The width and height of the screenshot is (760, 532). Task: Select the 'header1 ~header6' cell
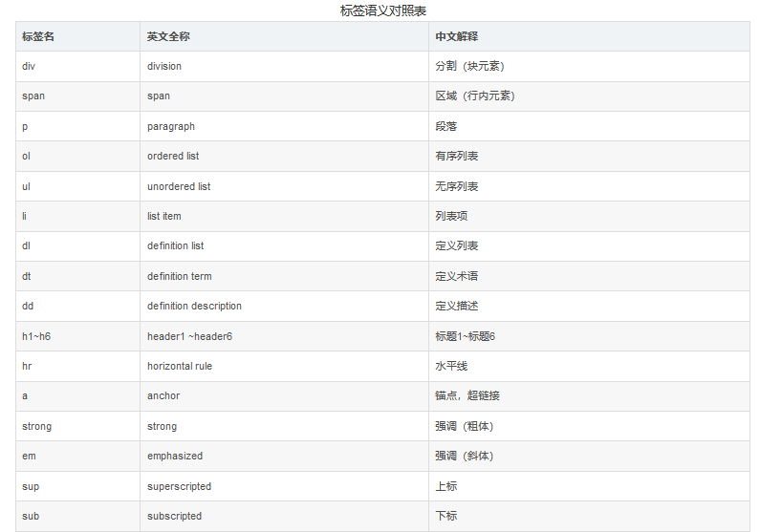click(x=285, y=336)
